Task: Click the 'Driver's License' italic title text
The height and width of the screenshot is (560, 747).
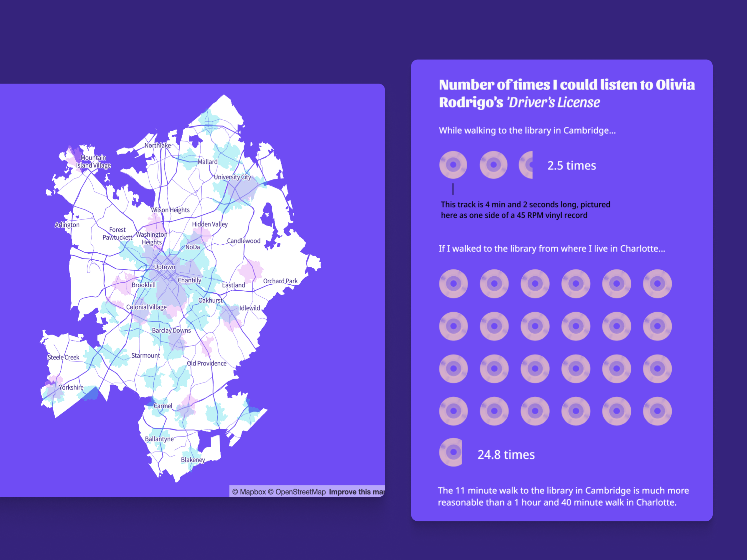Action: point(554,102)
